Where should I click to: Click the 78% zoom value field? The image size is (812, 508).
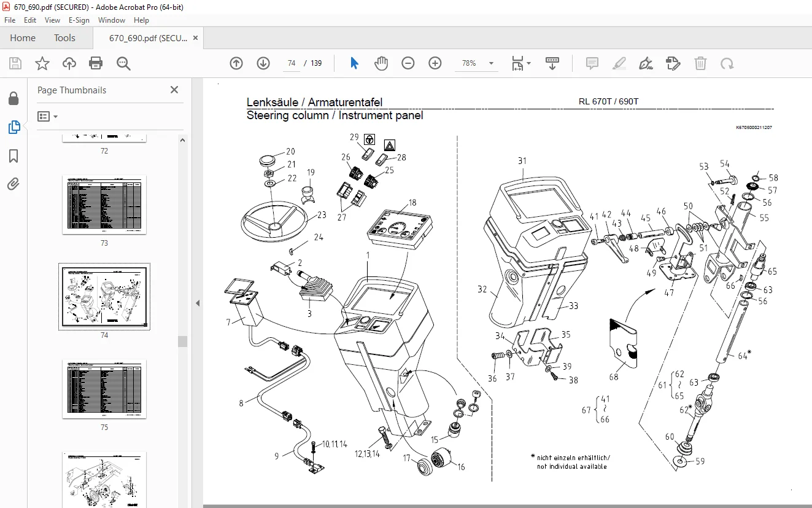(470, 63)
